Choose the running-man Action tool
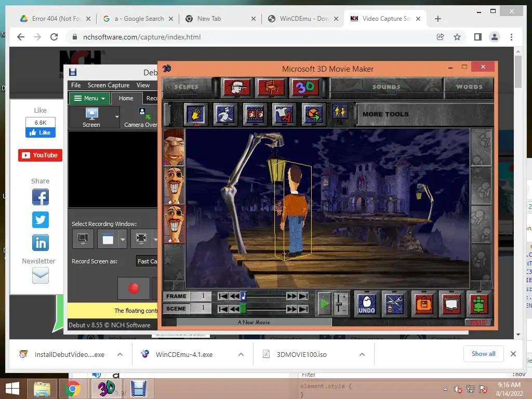The width and height of the screenshot is (532, 399). click(x=225, y=114)
